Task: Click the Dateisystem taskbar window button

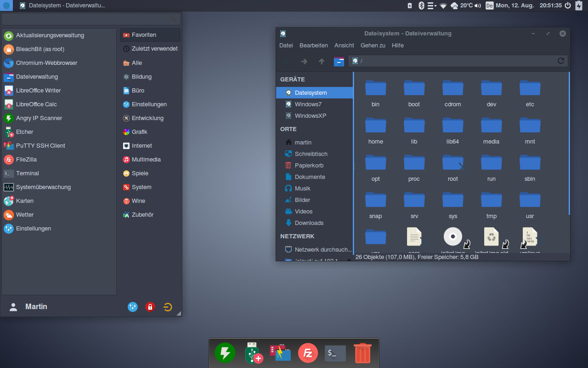Action: 62,6
